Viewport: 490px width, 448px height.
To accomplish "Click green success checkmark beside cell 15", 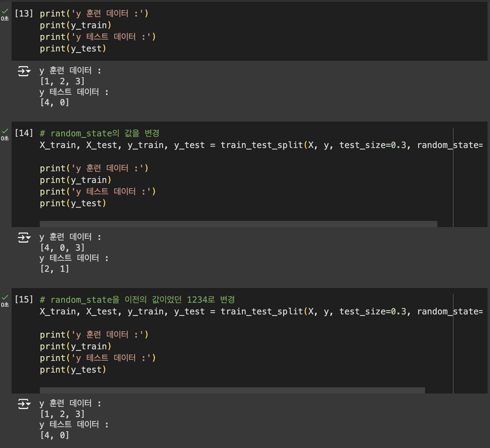I will coord(5,298).
